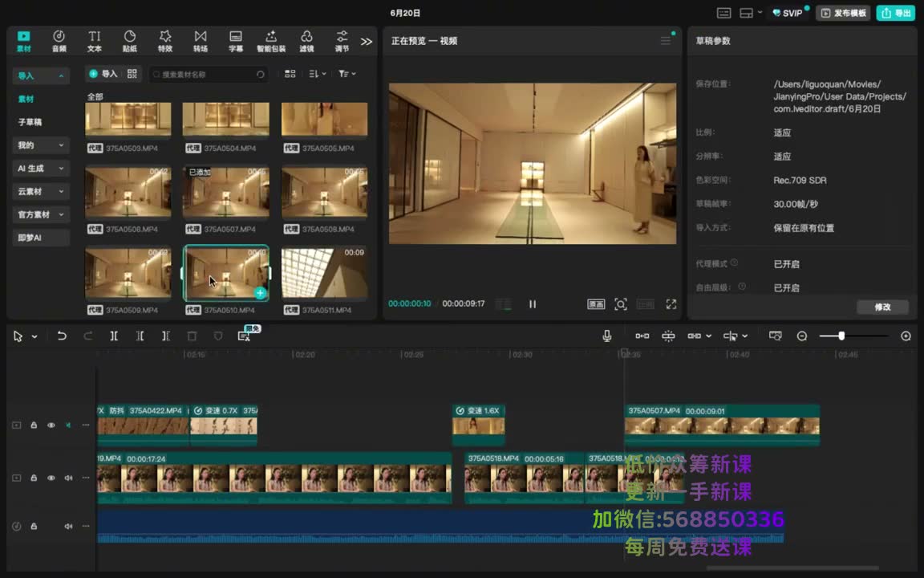Add 375A0510.MP4 to track via plus
The height and width of the screenshot is (578, 924).
(260, 292)
